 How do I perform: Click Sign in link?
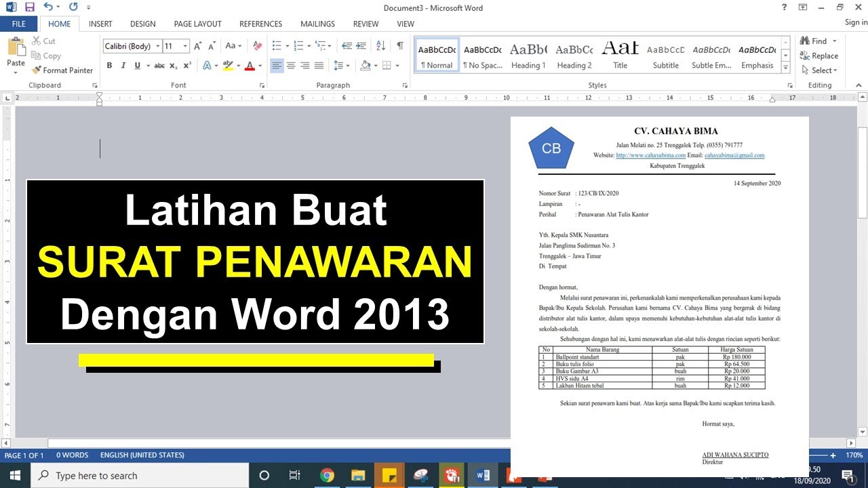[856, 22]
